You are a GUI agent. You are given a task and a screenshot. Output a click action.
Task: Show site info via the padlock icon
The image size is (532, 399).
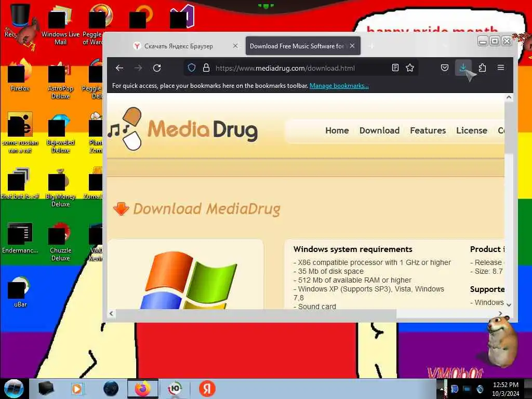click(x=206, y=68)
